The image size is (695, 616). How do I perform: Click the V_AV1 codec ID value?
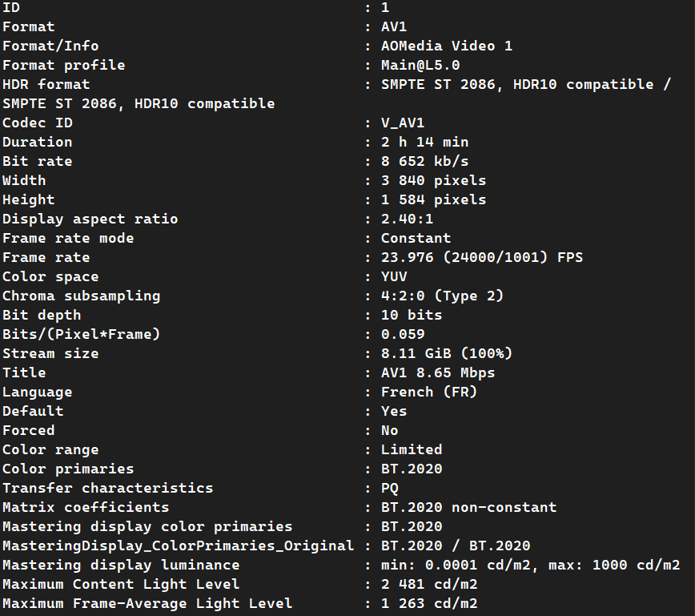pos(403,123)
